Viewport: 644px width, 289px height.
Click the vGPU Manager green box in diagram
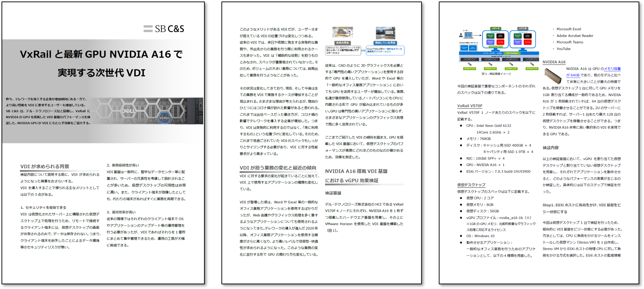pyautogui.click(x=512, y=53)
